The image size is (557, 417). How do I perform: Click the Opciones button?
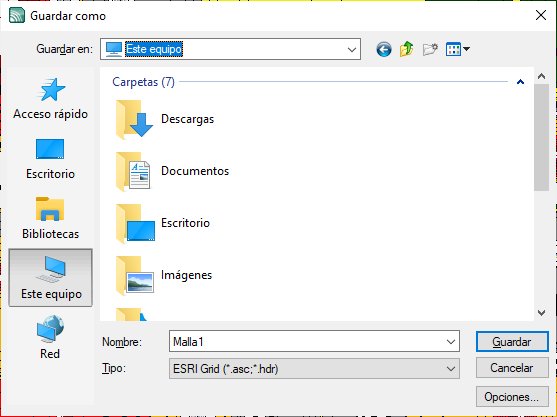[x=512, y=396]
